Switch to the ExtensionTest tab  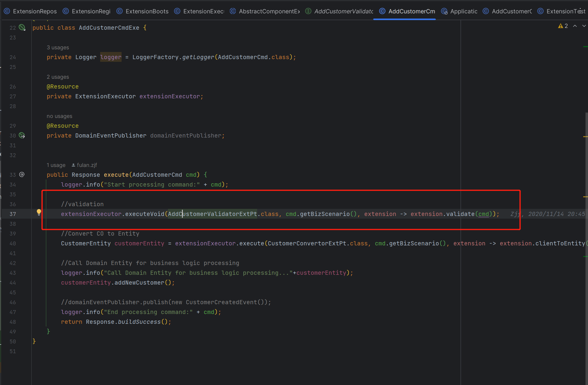[x=562, y=11]
